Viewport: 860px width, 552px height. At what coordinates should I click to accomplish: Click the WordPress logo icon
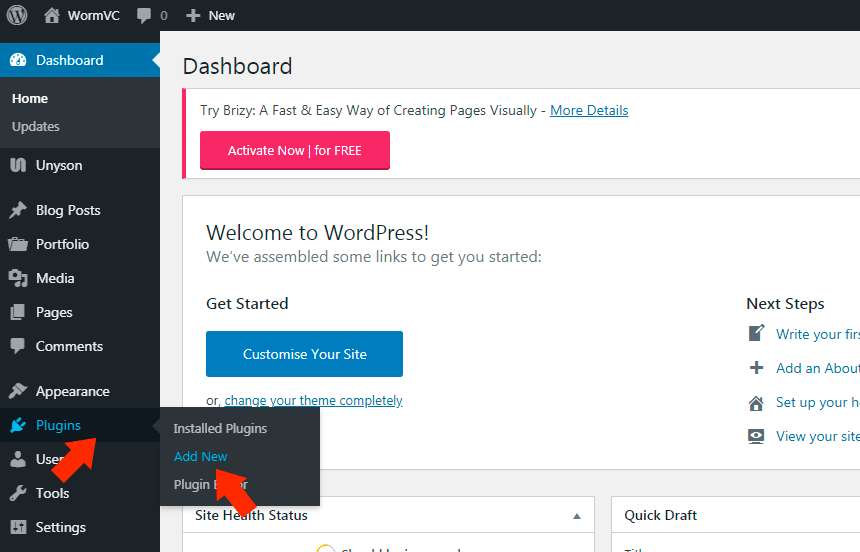[17, 15]
